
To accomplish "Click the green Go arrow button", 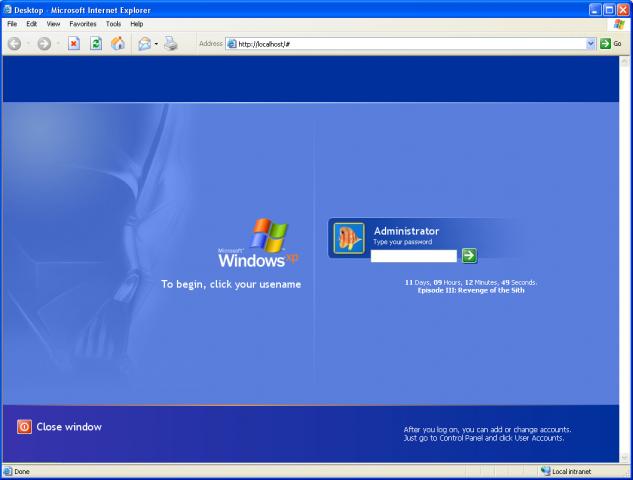I will point(605,44).
